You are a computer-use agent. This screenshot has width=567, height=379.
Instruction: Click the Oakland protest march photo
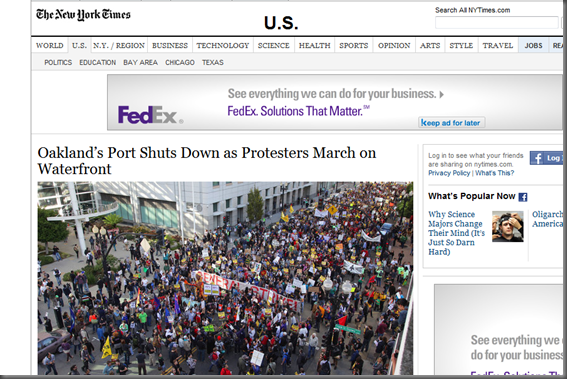click(x=225, y=278)
